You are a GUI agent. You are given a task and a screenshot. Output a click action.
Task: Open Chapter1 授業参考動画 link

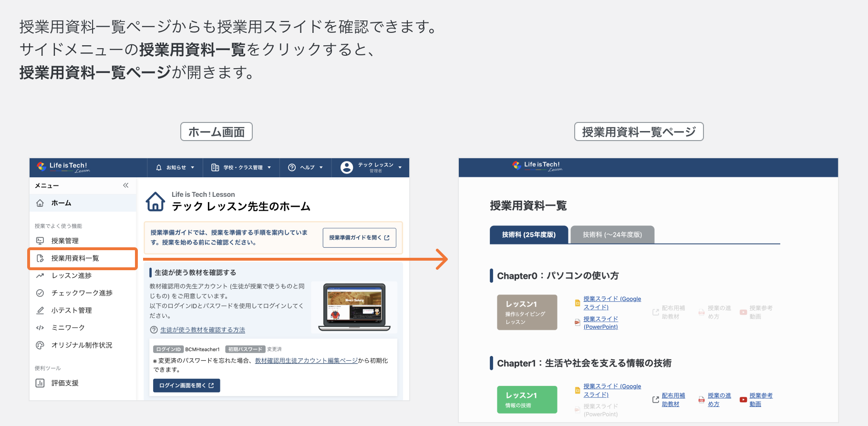click(761, 400)
